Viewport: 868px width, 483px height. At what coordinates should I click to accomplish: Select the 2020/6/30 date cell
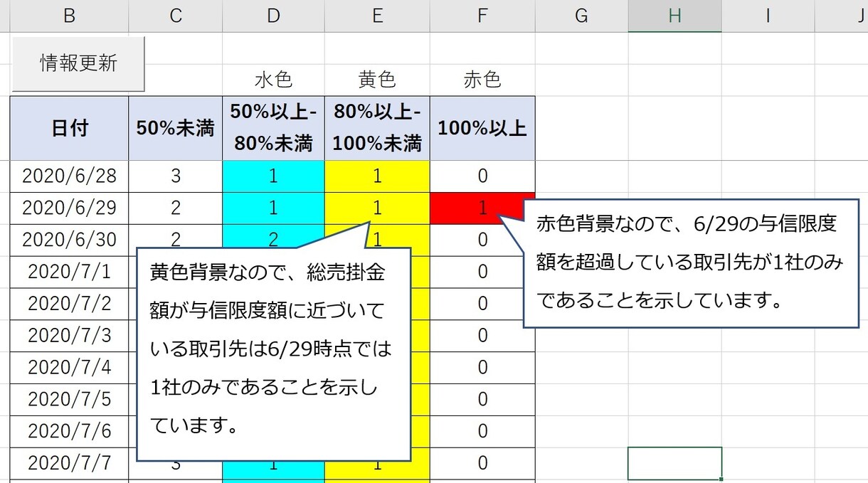tap(69, 240)
